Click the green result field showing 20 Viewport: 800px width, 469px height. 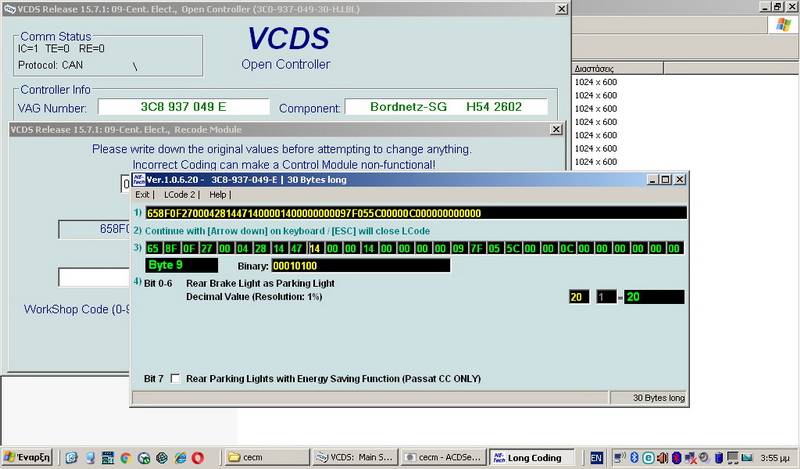click(654, 297)
